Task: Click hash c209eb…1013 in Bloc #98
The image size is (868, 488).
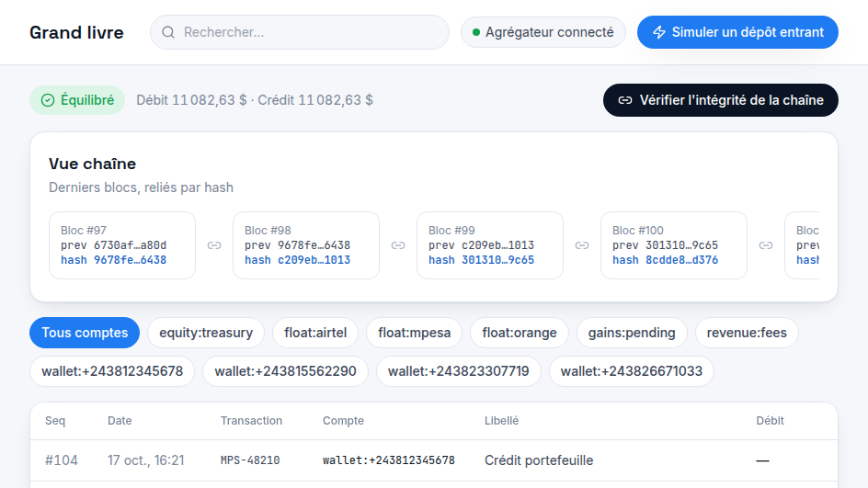Action: (297, 260)
